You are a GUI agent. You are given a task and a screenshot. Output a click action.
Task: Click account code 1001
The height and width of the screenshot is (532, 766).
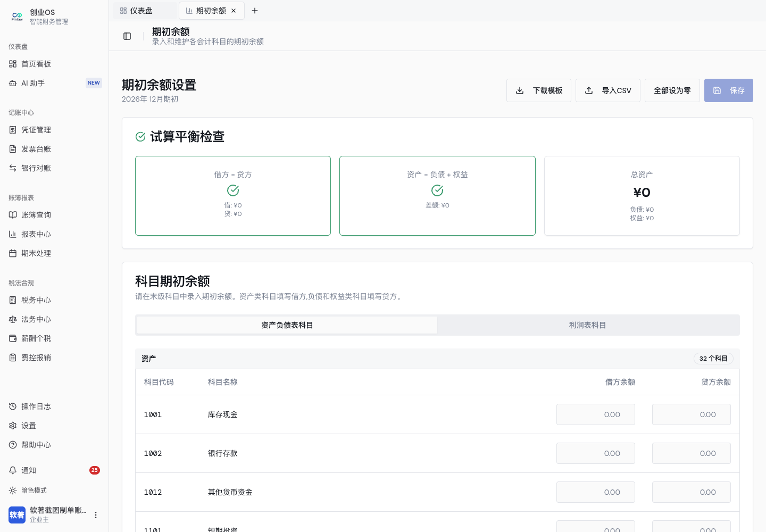pos(153,414)
